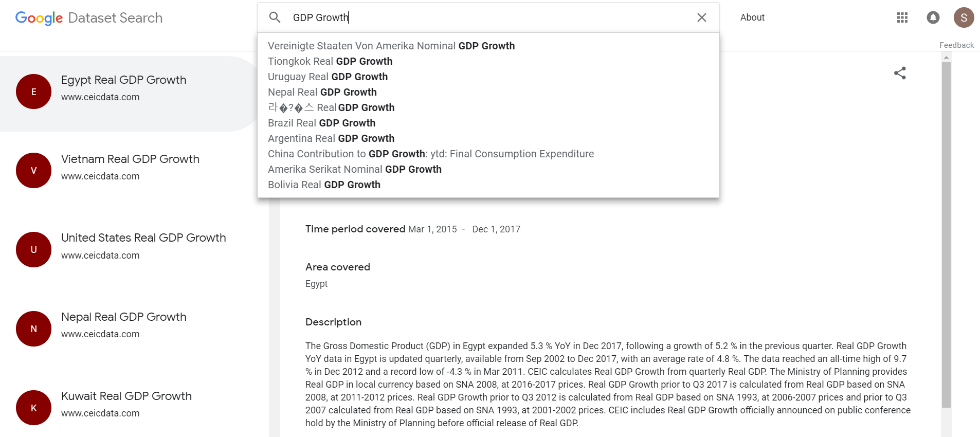This screenshot has width=980, height=437.
Task: Pick the Bolivia Real GDP Growth suggestion
Action: point(324,185)
